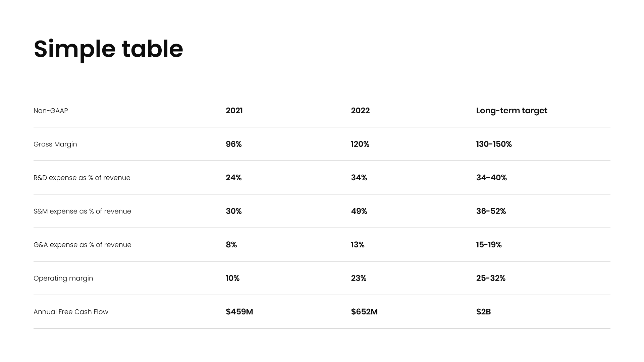Viewport: 644px width, 362px height.
Task: Select the 130-150% target cell
Action: coord(494,144)
